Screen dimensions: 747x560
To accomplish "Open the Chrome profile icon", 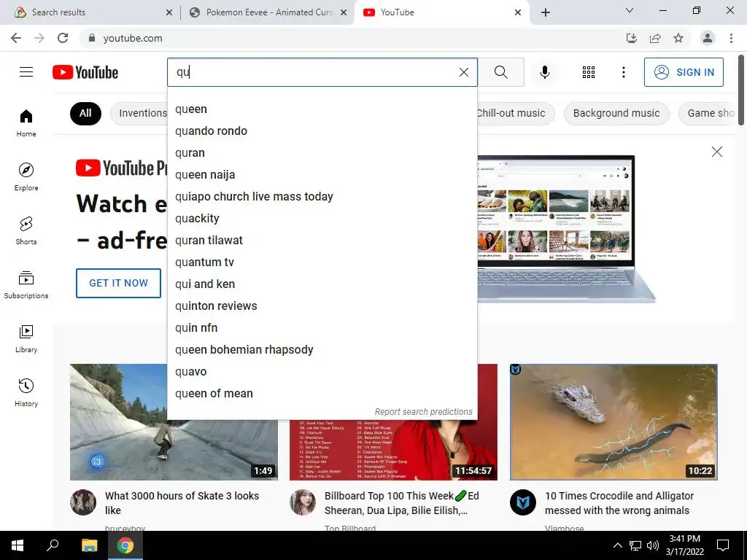I will tap(708, 38).
